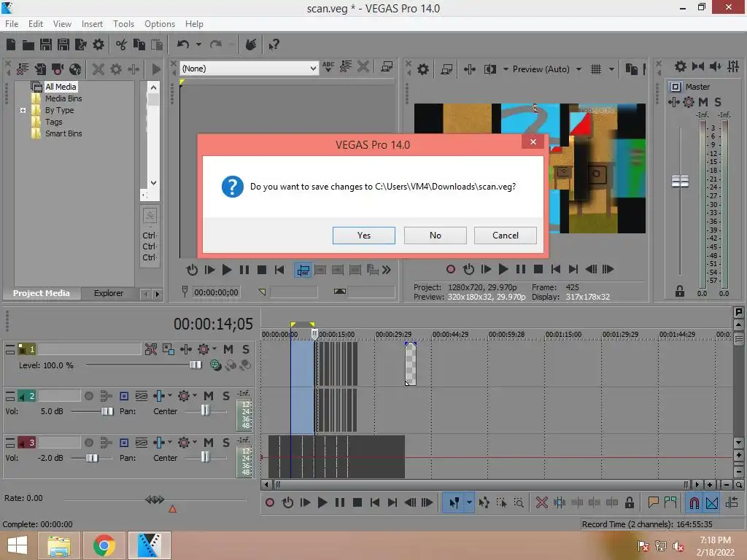
Task: Click the timeline Play button
Action: click(322, 502)
